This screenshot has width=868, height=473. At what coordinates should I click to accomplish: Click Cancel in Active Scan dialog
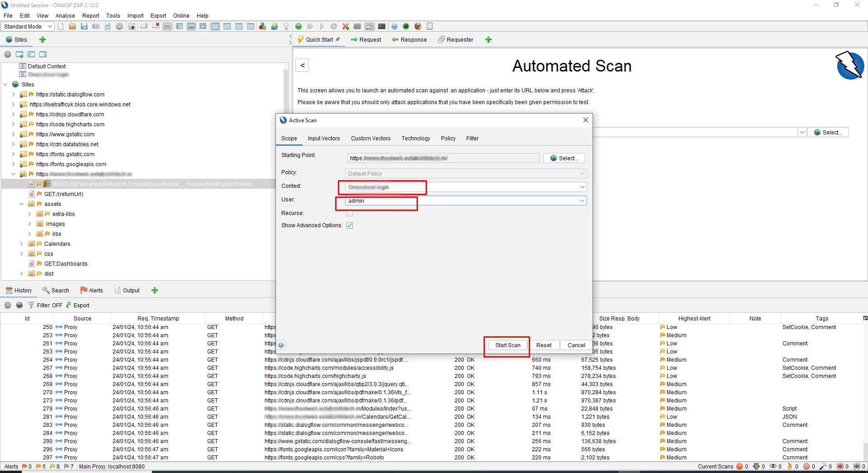(576, 345)
